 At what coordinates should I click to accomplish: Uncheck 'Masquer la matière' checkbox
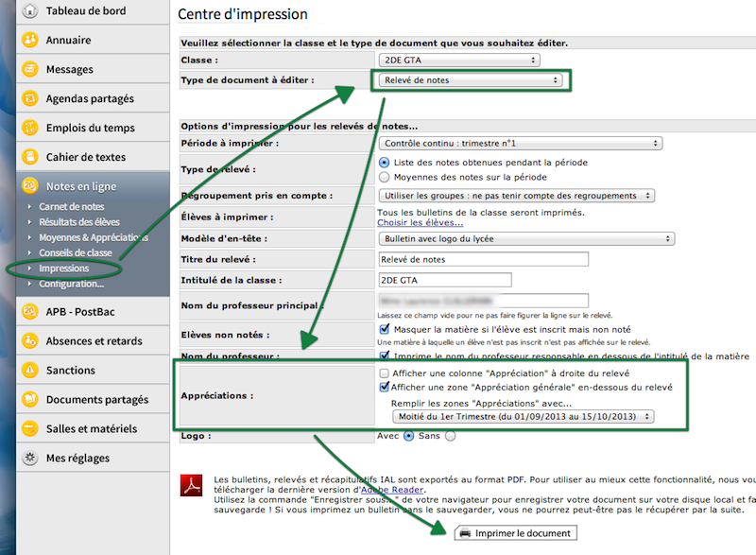[384, 329]
